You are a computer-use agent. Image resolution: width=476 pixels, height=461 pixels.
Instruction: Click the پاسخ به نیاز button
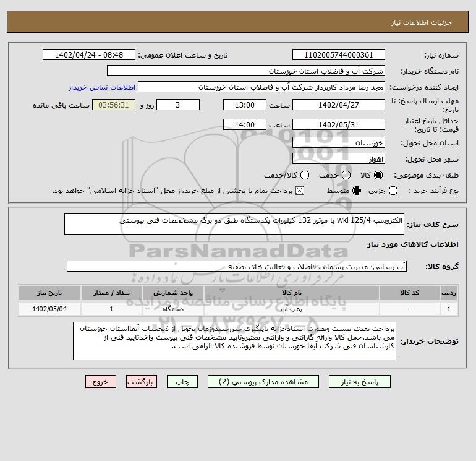pyautogui.click(x=359, y=382)
